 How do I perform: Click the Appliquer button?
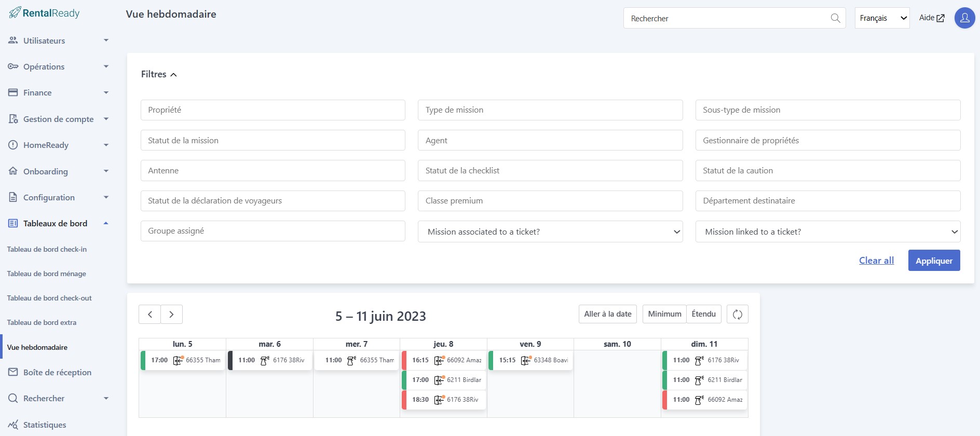click(x=934, y=261)
